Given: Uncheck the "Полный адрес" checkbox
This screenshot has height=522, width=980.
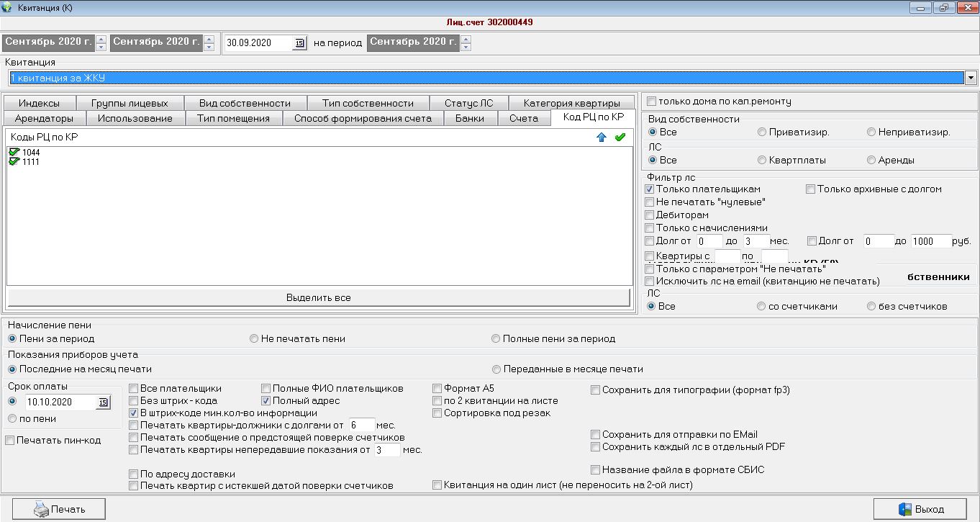Looking at the screenshot, I should pyautogui.click(x=266, y=401).
